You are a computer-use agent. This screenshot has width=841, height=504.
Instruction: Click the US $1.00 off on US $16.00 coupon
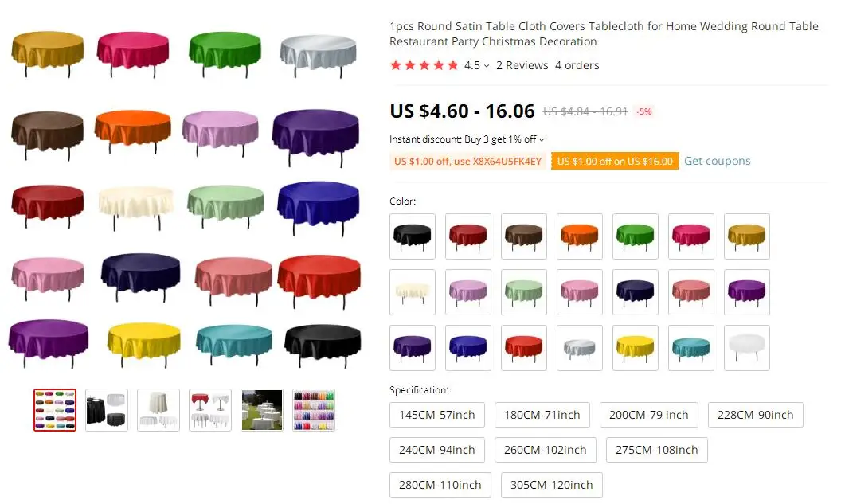click(x=615, y=162)
